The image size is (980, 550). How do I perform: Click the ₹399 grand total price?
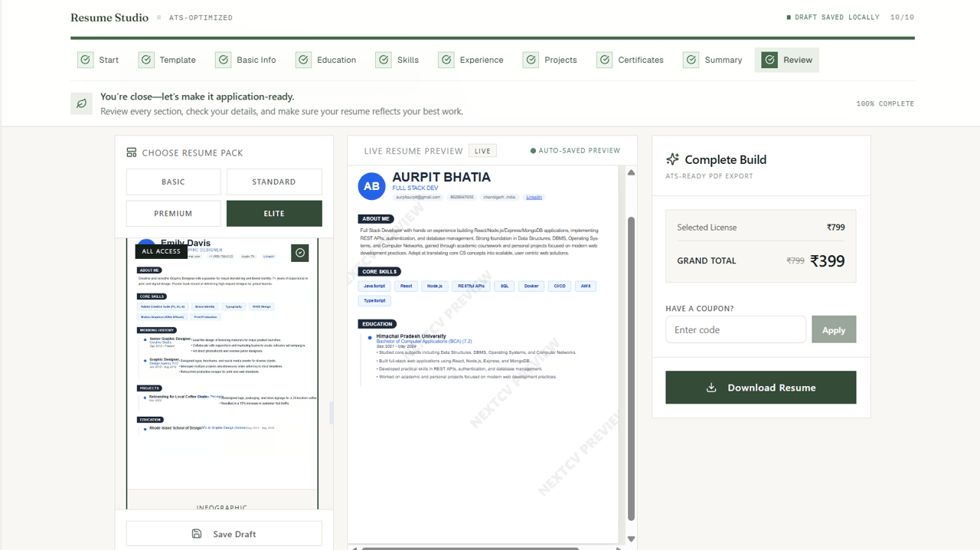828,260
